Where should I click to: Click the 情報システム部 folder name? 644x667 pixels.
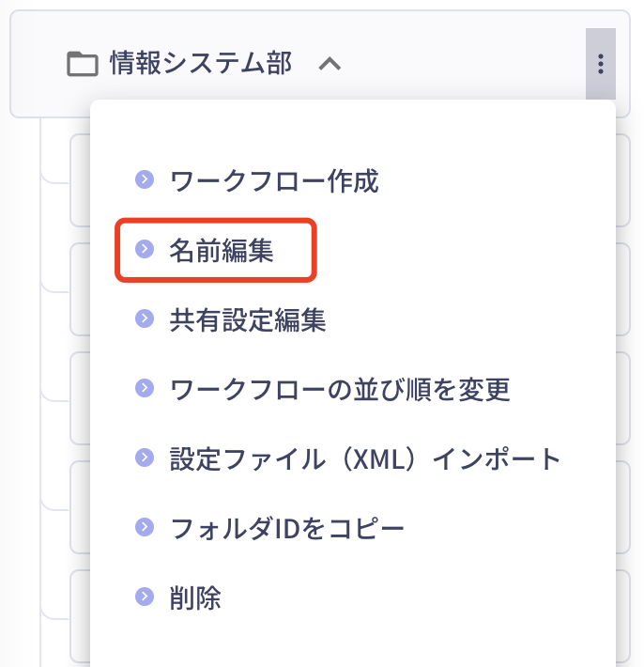[201, 63]
